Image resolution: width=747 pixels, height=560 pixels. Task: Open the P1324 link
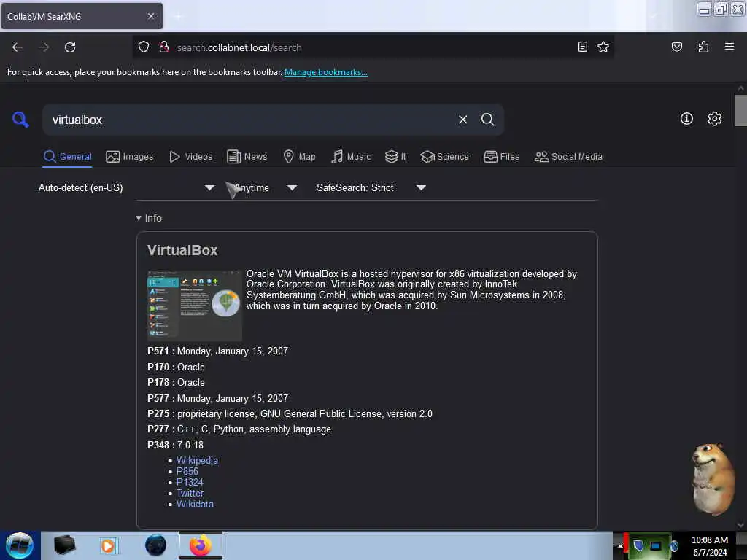tap(190, 483)
